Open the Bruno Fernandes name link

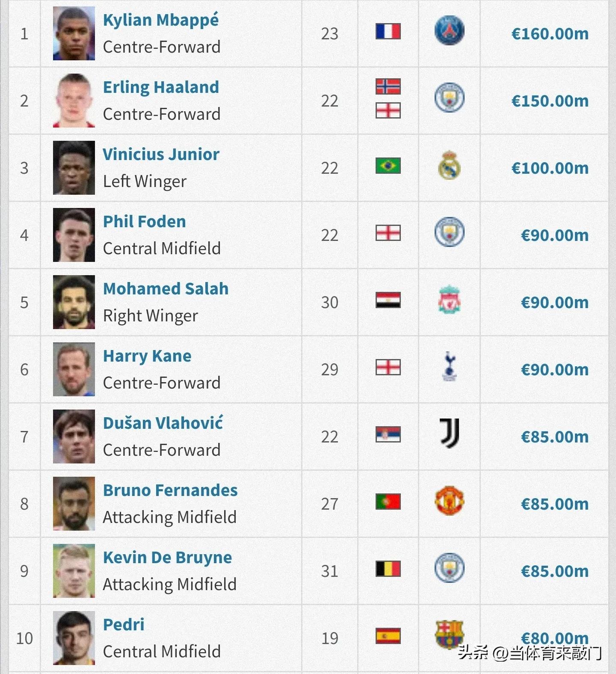[x=170, y=490]
